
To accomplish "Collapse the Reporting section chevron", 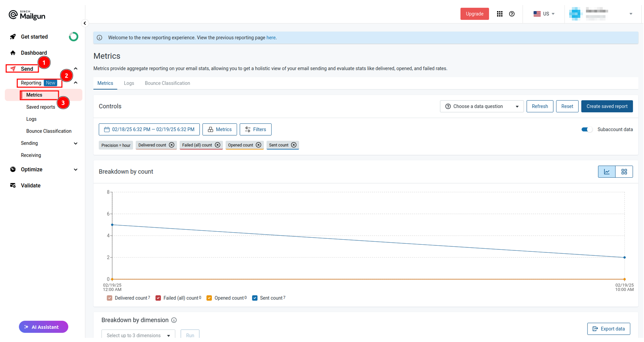I will 76,83.
